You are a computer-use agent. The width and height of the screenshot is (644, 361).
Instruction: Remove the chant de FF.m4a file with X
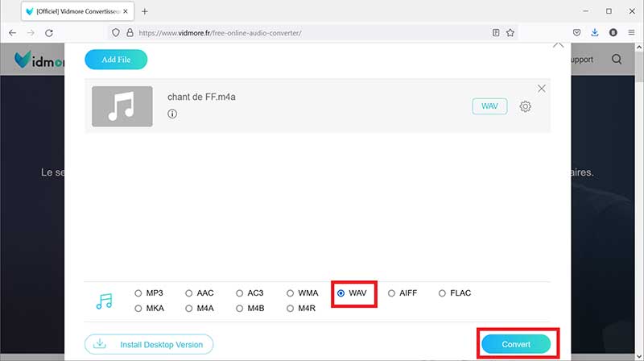point(541,89)
